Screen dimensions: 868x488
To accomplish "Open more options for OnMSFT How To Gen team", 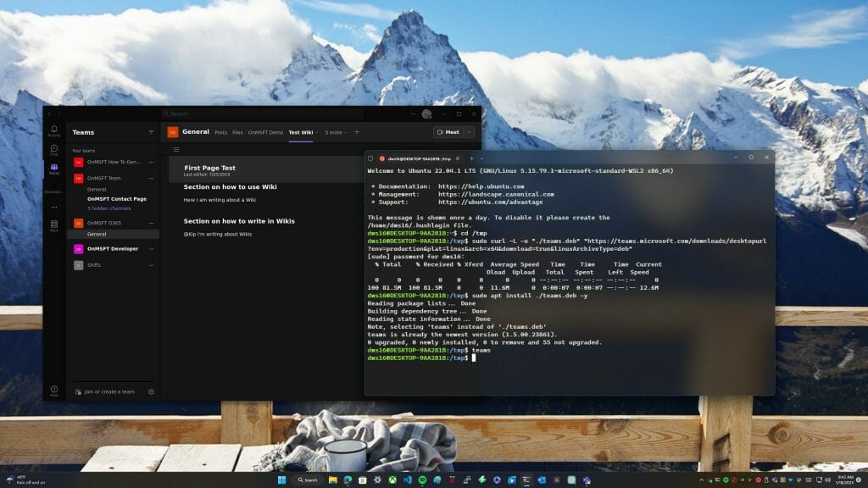I will pyautogui.click(x=151, y=162).
